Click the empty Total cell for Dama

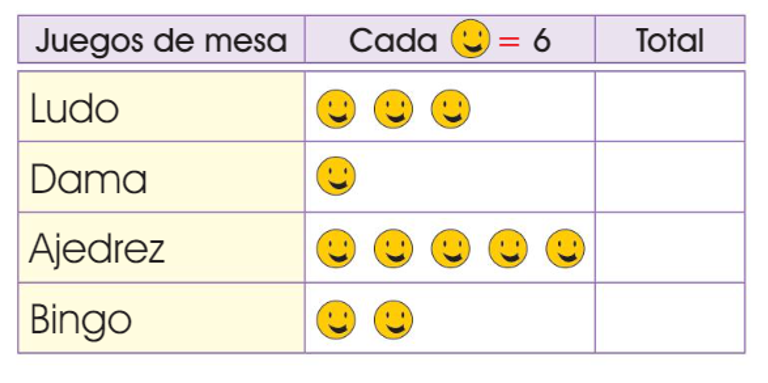click(x=670, y=177)
